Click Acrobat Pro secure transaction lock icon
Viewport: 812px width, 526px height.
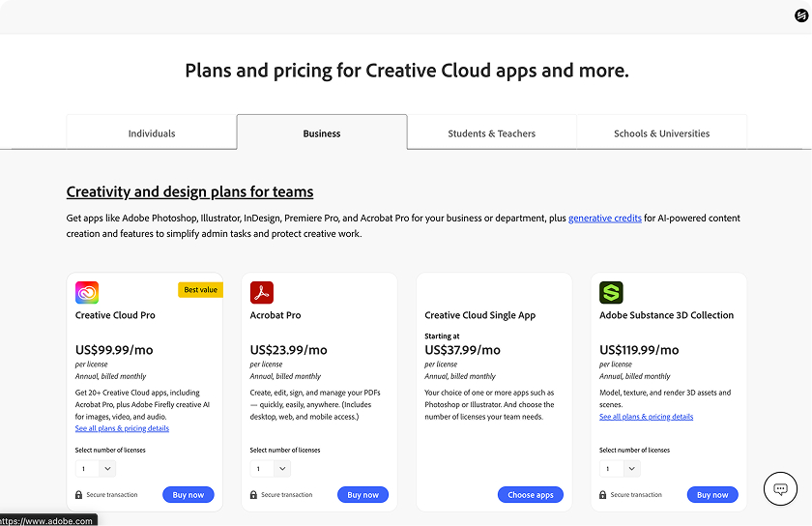253,495
